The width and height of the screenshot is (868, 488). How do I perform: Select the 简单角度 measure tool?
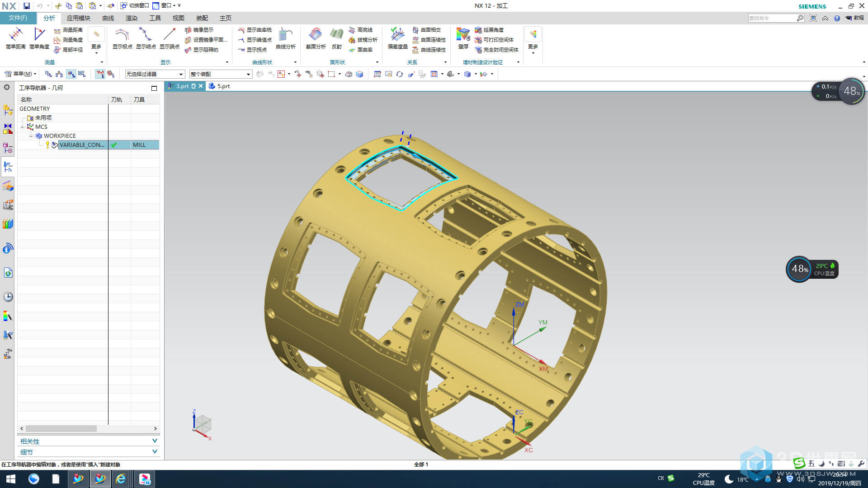click(39, 38)
